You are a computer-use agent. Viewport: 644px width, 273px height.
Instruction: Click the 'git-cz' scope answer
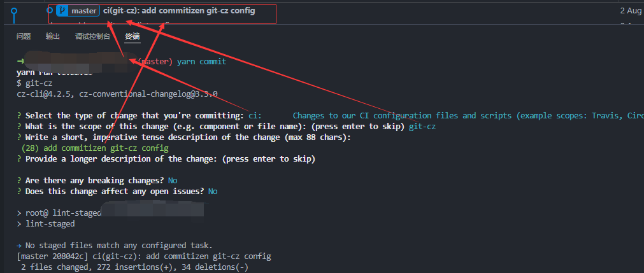tap(422, 127)
